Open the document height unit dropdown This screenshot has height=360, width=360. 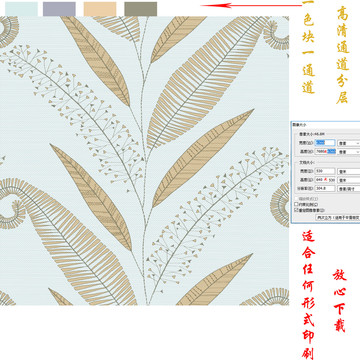pyautogui.click(x=349, y=180)
